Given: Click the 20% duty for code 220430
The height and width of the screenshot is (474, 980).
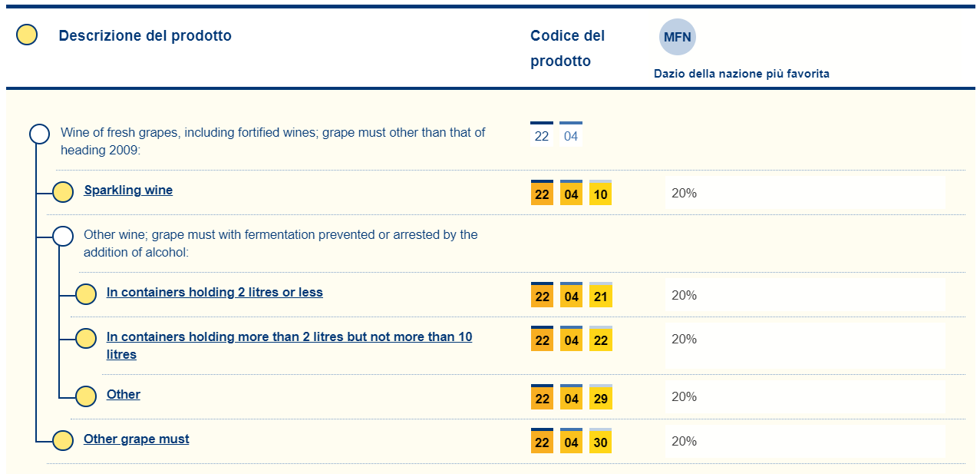Looking at the screenshot, I should click(684, 442).
